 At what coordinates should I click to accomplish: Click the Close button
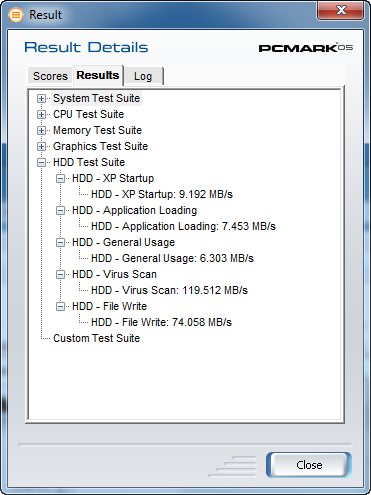pyautogui.click(x=309, y=465)
